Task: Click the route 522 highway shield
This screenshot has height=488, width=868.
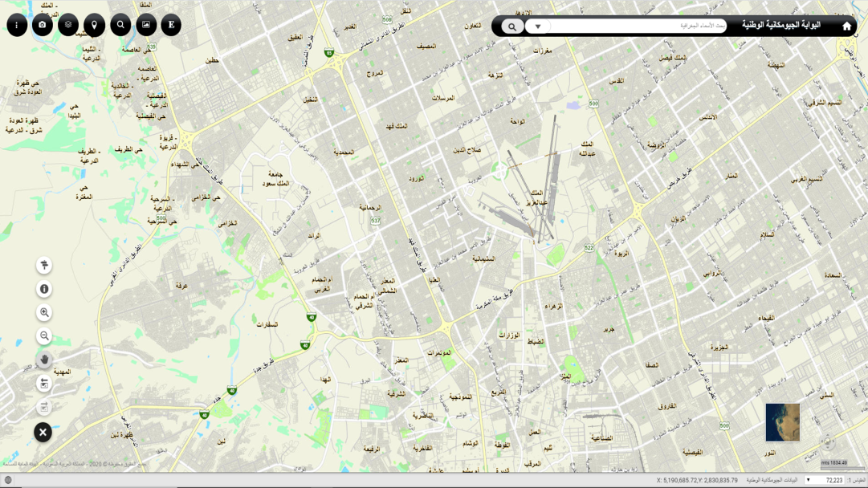Action: (x=589, y=248)
